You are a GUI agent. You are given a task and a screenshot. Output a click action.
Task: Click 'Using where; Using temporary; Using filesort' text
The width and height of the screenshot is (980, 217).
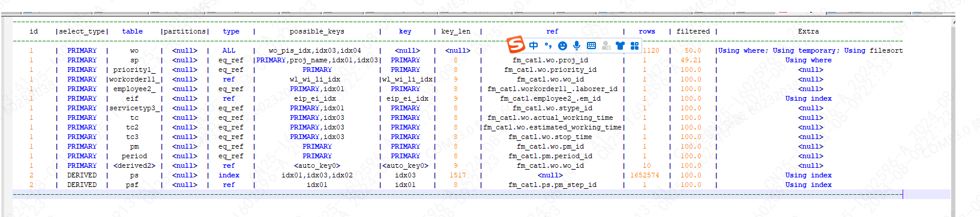point(811,50)
